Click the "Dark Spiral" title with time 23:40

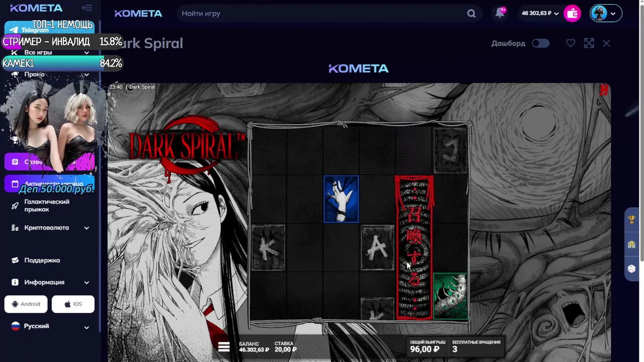click(132, 87)
